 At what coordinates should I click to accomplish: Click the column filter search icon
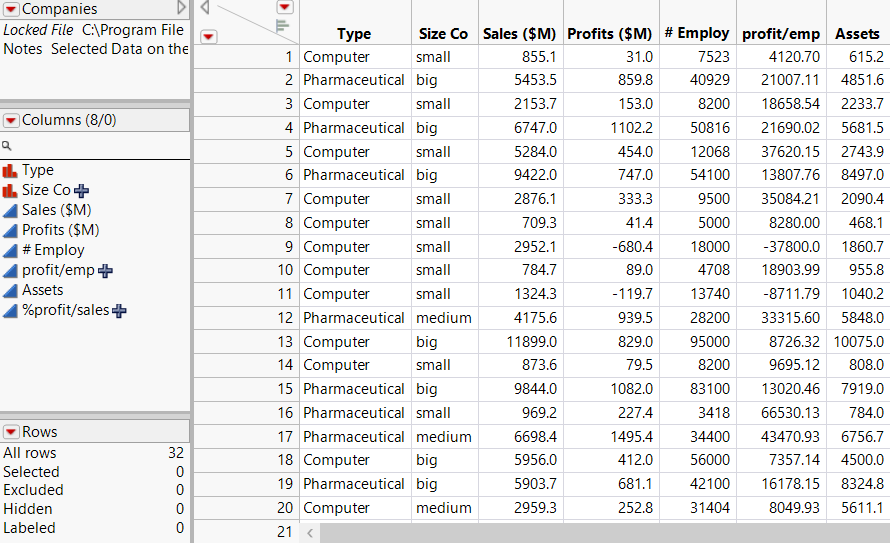tap(7, 146)
